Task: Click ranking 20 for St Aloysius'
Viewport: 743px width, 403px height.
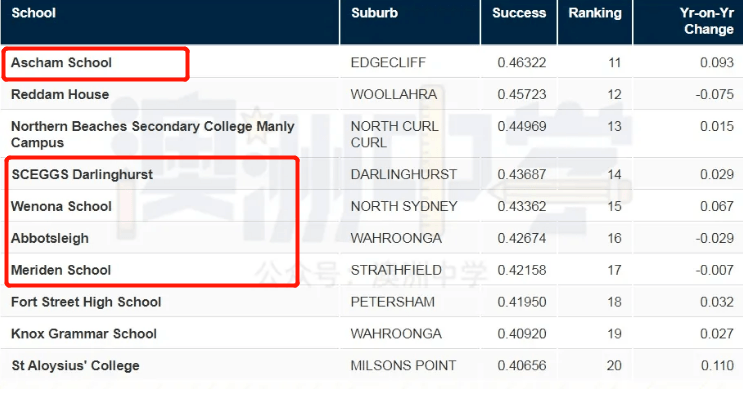Action: [614, 366]
